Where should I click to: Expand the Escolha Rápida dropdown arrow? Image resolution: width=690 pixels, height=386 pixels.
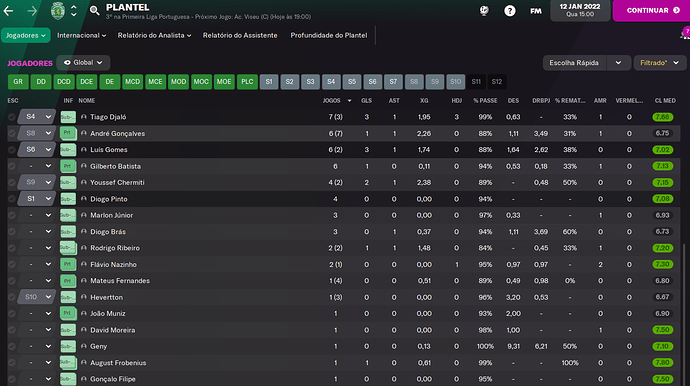(618, 63)
